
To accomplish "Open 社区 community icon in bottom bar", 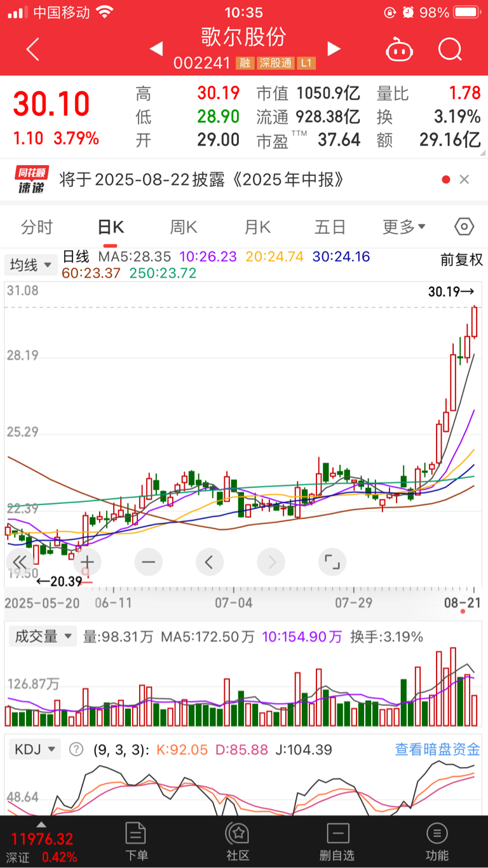I will tap(238, 841).
